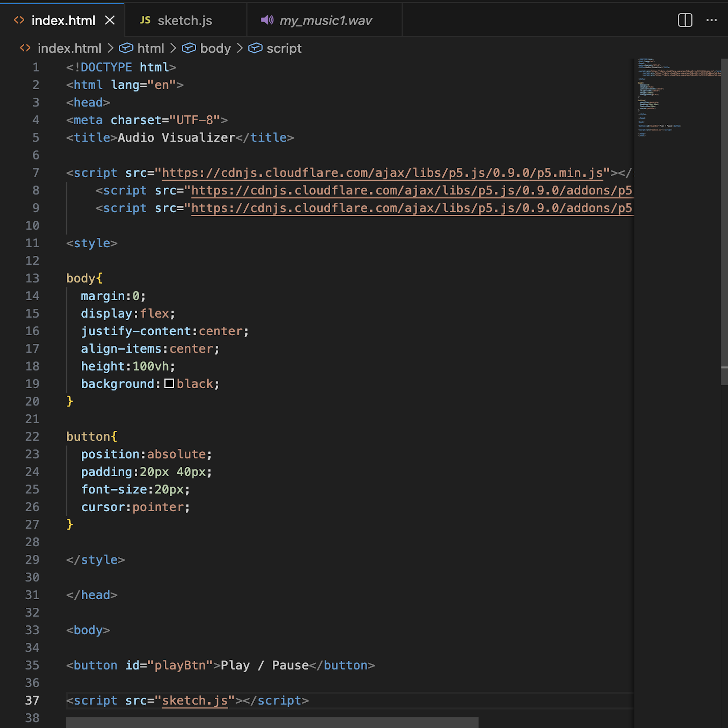Screen dimensions: 728x728
Task: Click the charset "UTF-8" value
Action: [x=195, y=120]
